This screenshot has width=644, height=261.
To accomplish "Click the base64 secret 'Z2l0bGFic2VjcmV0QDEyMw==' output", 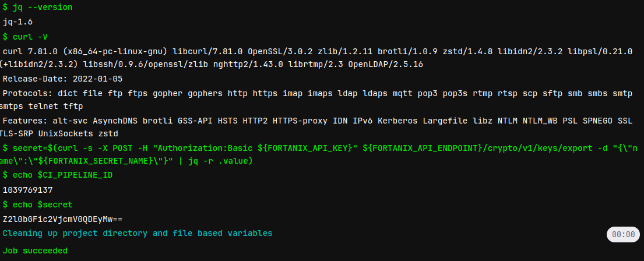I will pyautogui.click(x=62, y=219).
